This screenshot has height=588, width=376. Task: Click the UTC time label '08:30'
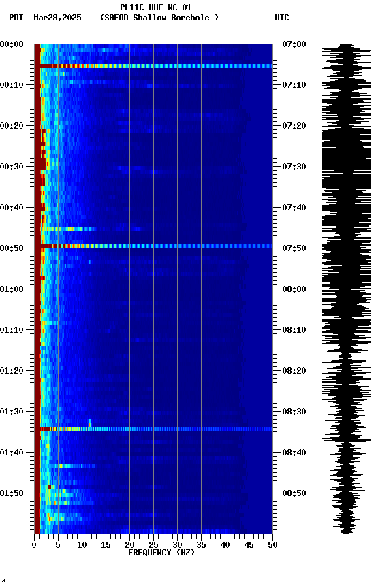tap(294, 412)
